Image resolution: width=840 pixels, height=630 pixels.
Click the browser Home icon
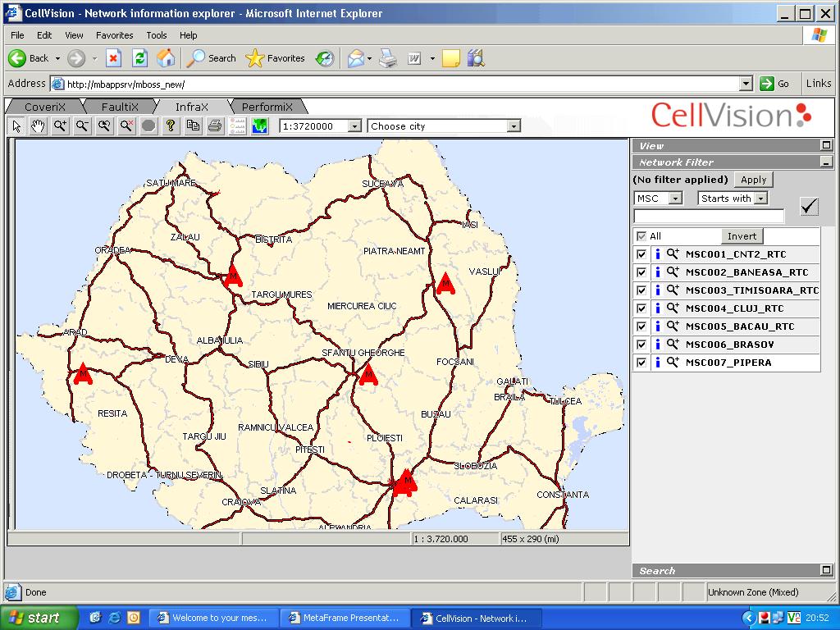(x=166, y=58)
